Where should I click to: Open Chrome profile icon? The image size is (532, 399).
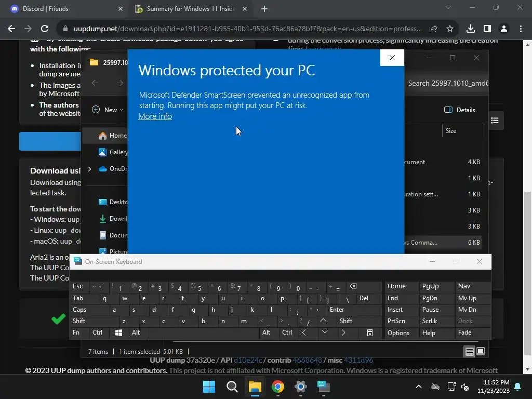coord(504,29)
